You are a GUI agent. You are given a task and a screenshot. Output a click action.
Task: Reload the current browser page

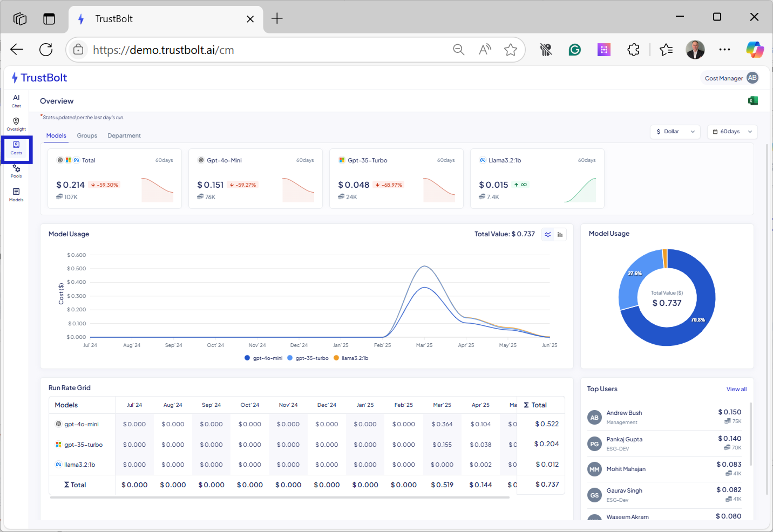46,50
